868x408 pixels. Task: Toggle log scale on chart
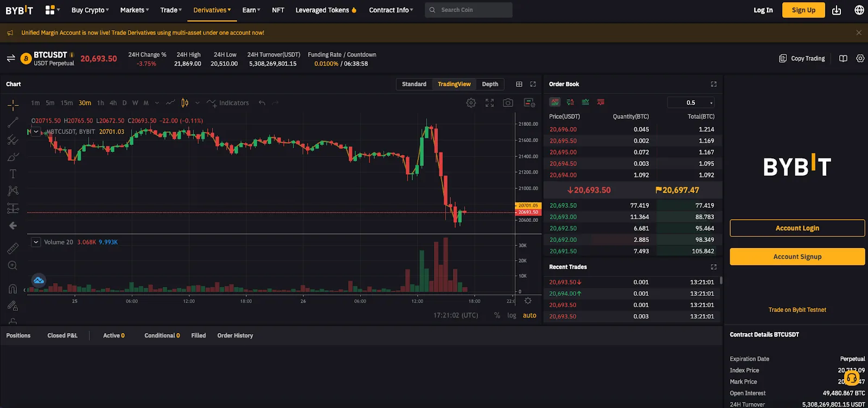[512, 315]
